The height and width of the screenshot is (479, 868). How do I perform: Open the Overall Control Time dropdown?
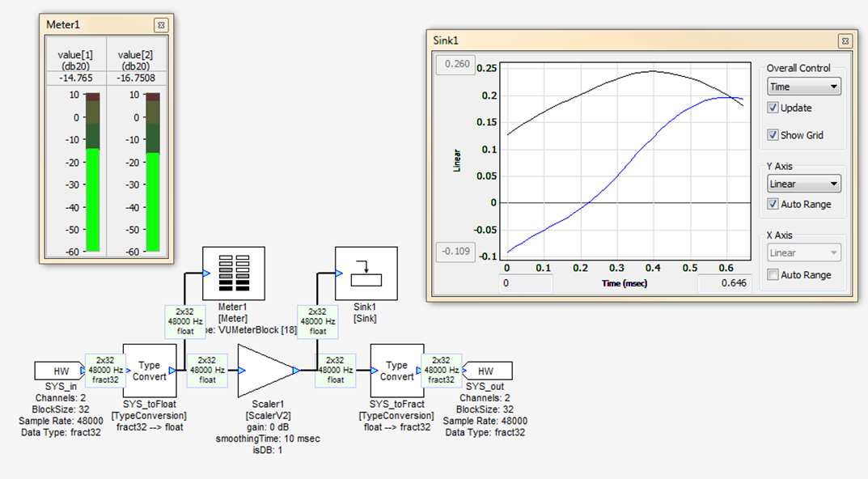click(803, 86)
